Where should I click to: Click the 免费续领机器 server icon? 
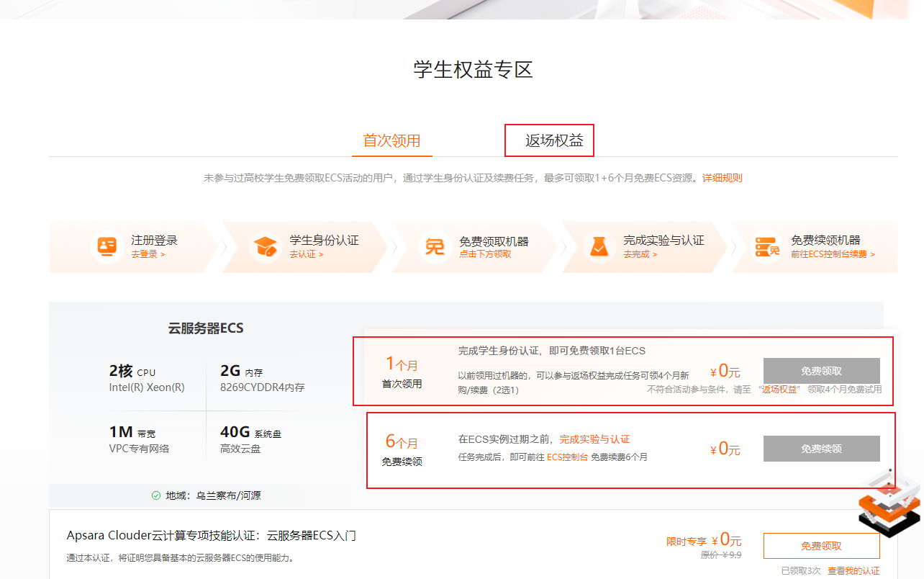point(766,247)
